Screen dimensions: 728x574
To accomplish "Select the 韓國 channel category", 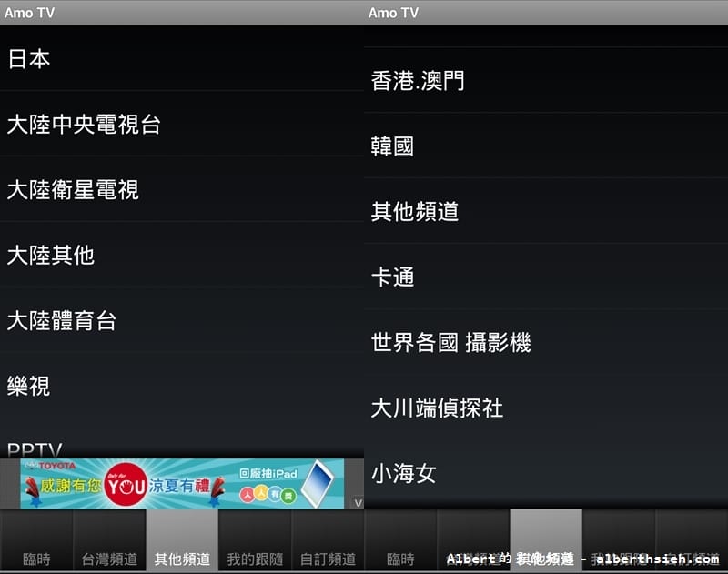I will [546, 146].
